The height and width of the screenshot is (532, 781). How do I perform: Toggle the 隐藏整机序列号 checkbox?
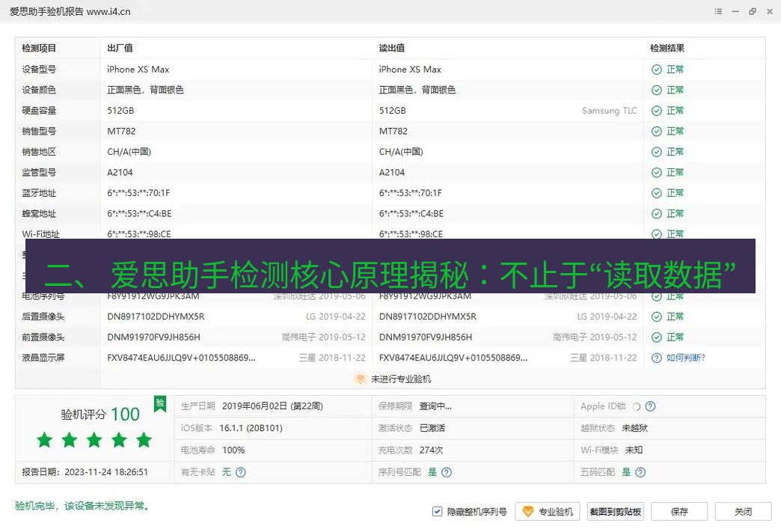[436, 511]
